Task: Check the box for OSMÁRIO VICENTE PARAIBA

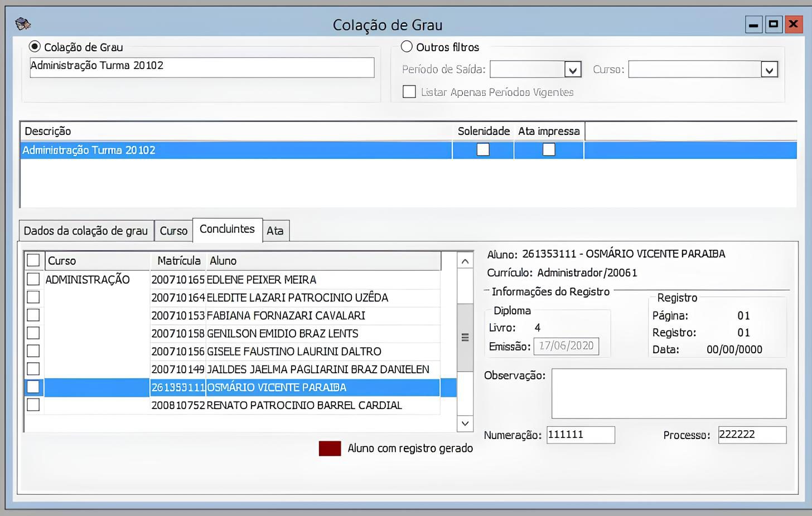Action: coord(33,387)
